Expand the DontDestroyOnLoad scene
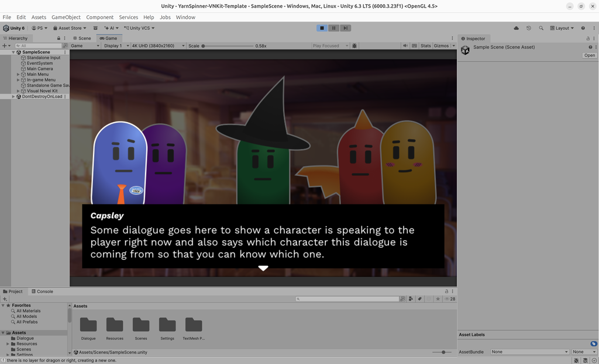 click(13, 96)
